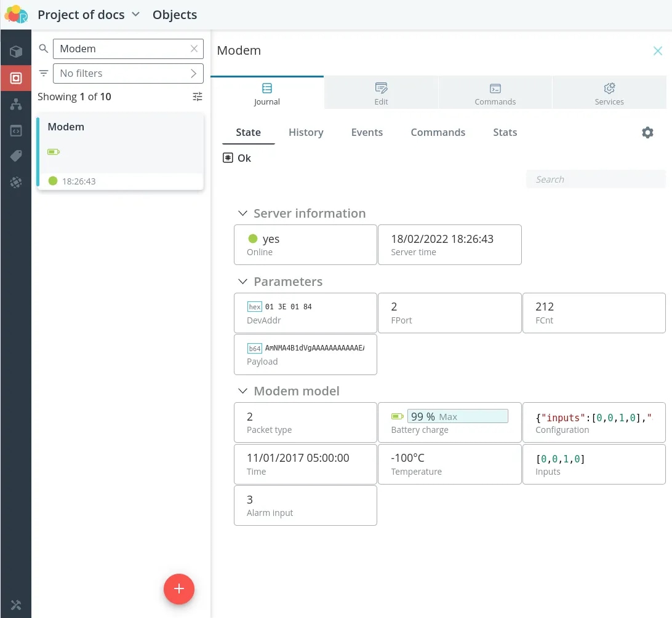Click the filter lines icon

pyautogui.click(x=43, y=73)
